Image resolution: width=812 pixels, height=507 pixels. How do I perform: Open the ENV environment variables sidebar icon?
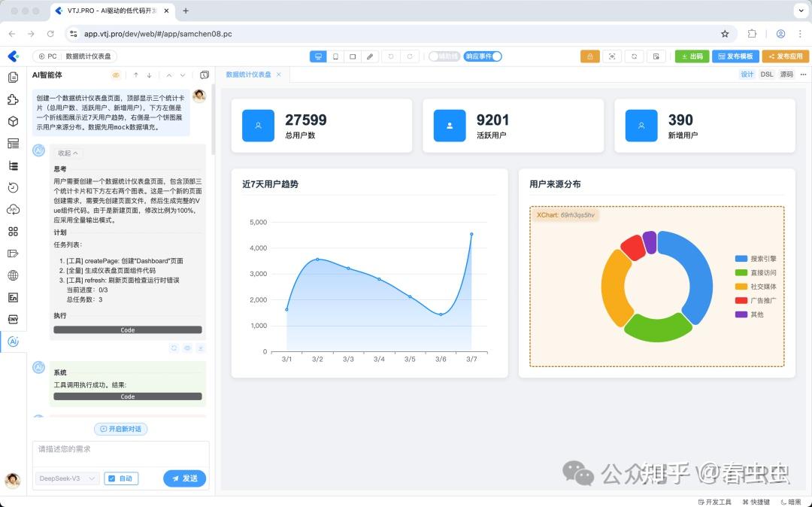pos(14,320)
